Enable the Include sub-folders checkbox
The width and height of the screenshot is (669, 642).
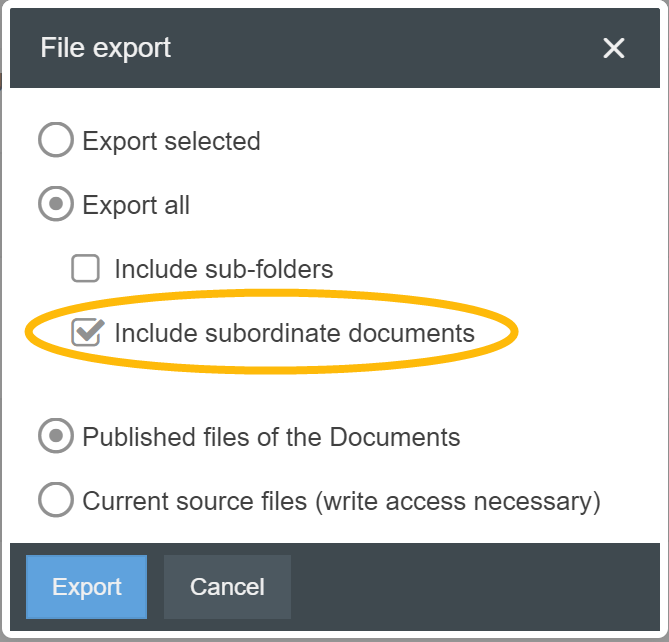coord(86,269)
